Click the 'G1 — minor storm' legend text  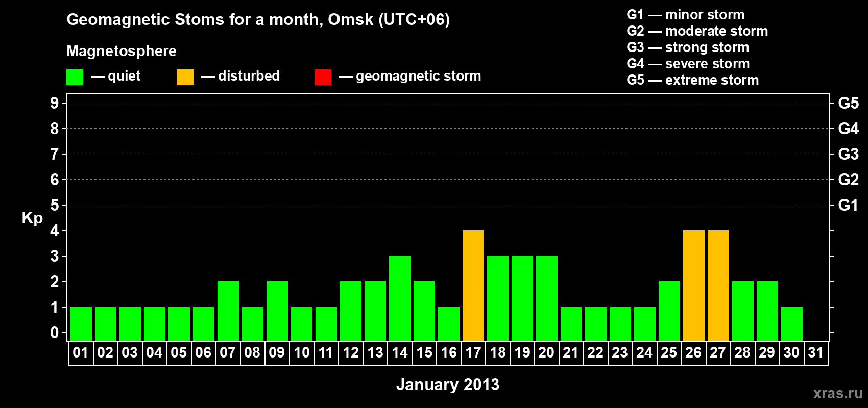tap(686, 15)
